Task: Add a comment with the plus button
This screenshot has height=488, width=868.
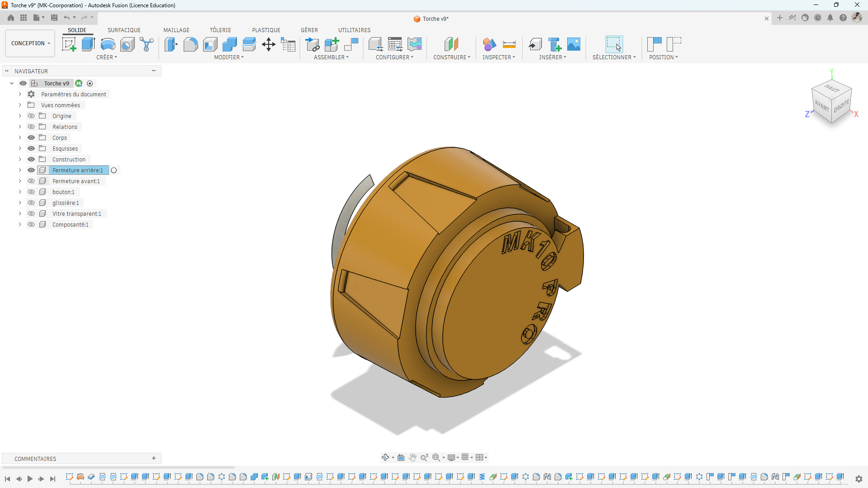Action: pos(154,458)
